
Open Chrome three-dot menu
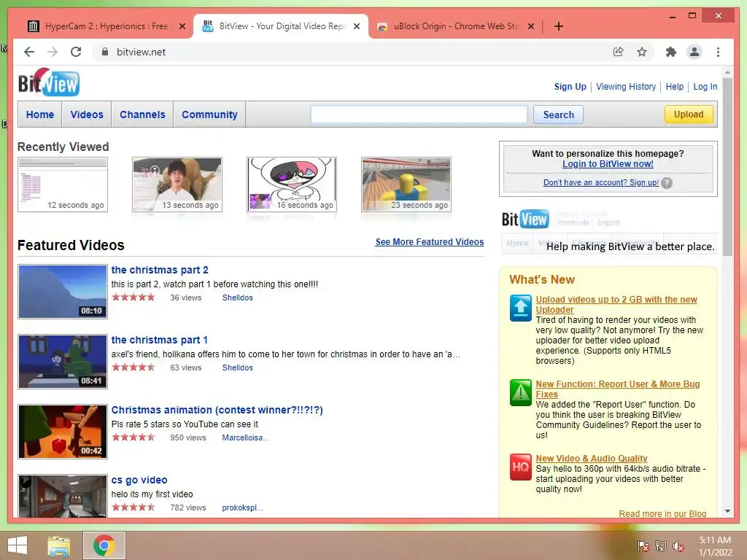[718, 52]
